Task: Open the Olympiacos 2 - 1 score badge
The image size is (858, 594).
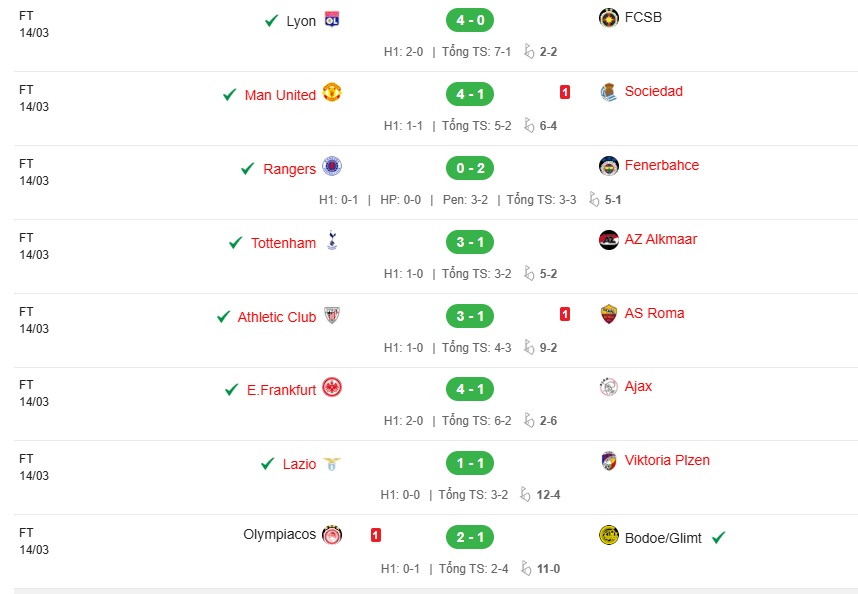Action: click(470, 537)
